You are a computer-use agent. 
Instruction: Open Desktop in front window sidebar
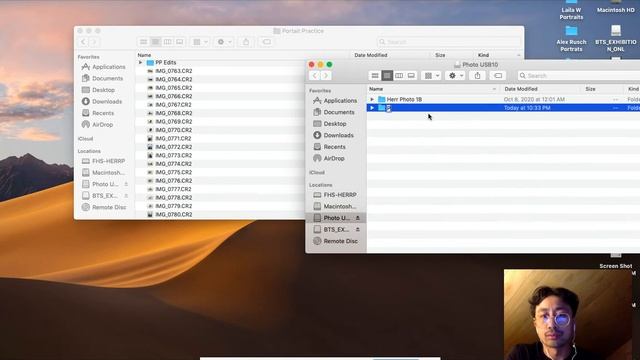coord(330,124)
